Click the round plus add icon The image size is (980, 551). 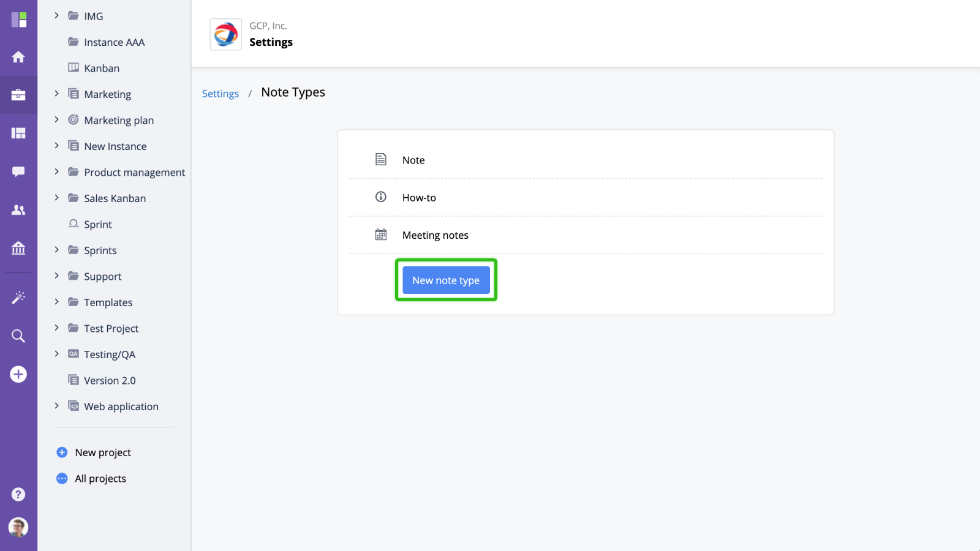click(18, 374)
